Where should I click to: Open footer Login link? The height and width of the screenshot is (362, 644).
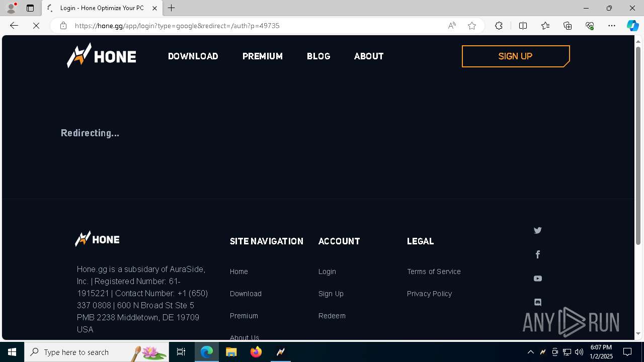[x=327, y=271]
